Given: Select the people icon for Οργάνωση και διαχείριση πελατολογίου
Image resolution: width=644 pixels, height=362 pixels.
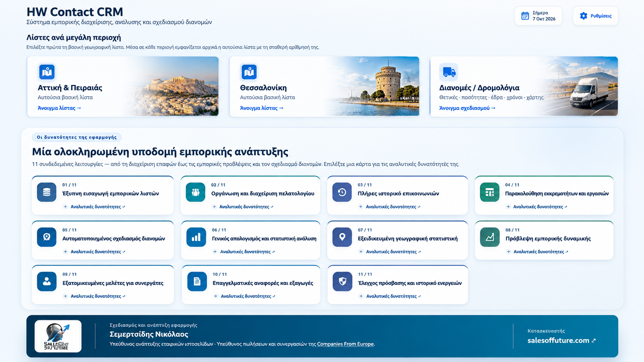Looking at the screenshot, I should click(196, 192).
